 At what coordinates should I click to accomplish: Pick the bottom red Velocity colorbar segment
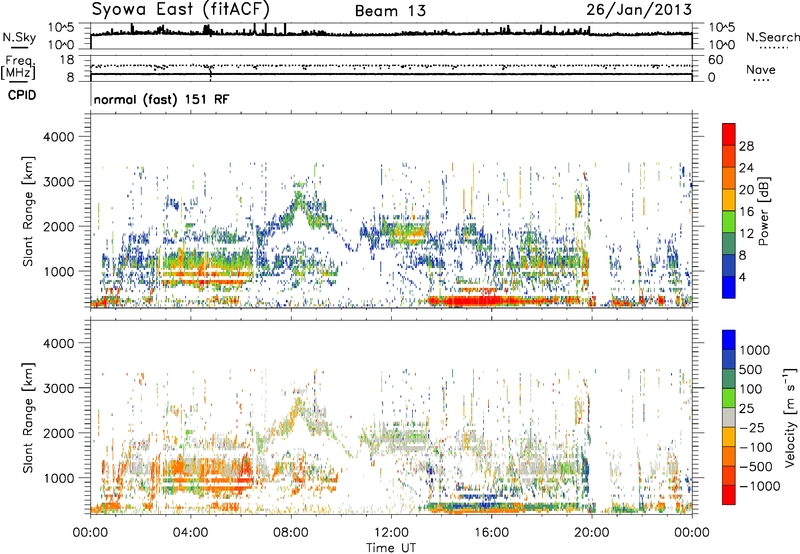[x=729, y=495]
